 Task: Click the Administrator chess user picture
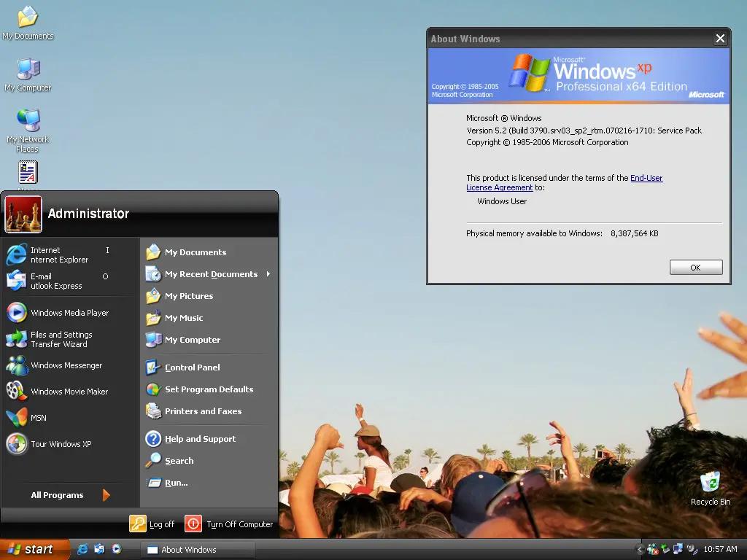point(23,215)
